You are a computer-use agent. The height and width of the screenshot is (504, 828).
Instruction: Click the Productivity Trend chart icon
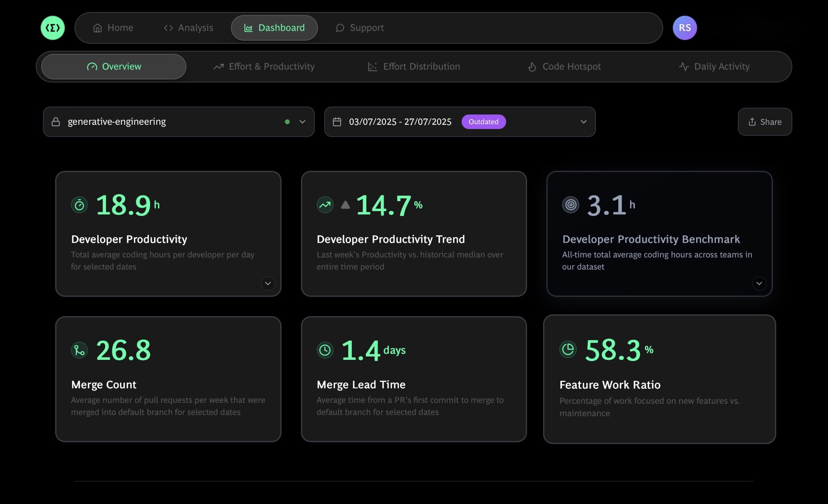325,205
